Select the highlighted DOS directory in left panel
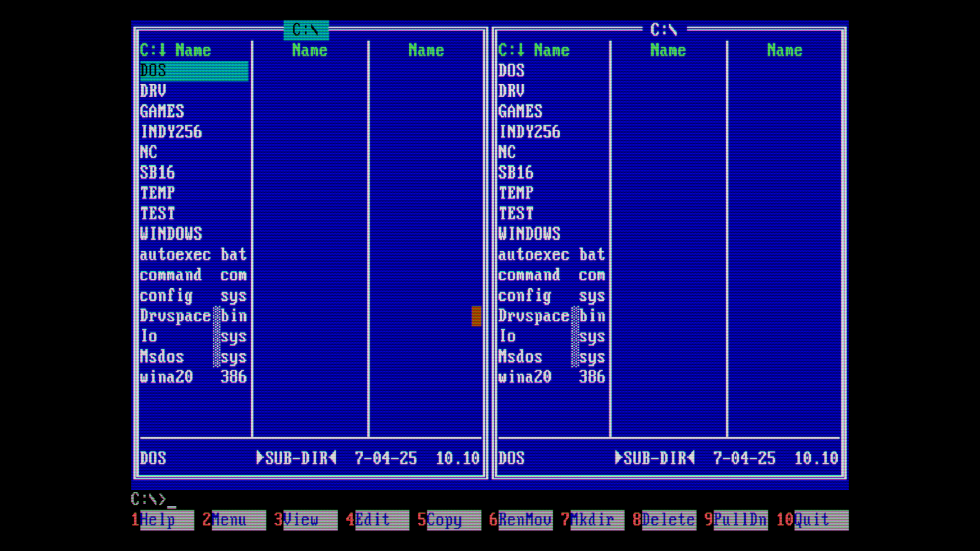 [194, 71]
